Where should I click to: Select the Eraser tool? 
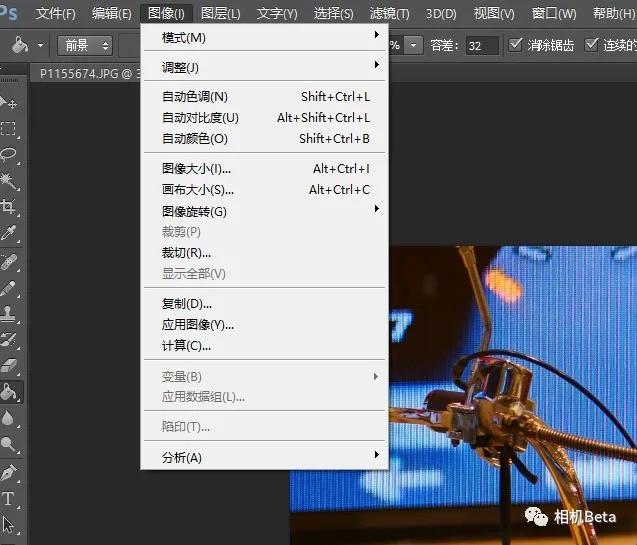9,365
